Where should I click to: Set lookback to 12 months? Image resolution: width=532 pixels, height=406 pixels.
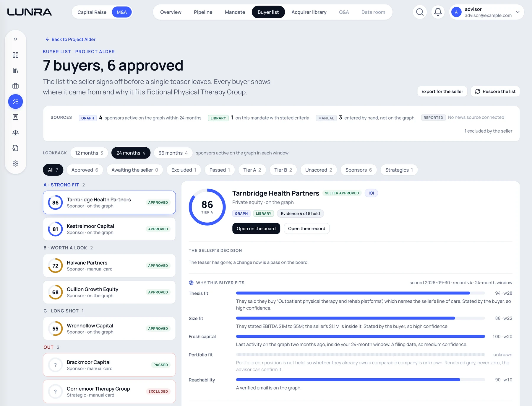tap(89, 153)
